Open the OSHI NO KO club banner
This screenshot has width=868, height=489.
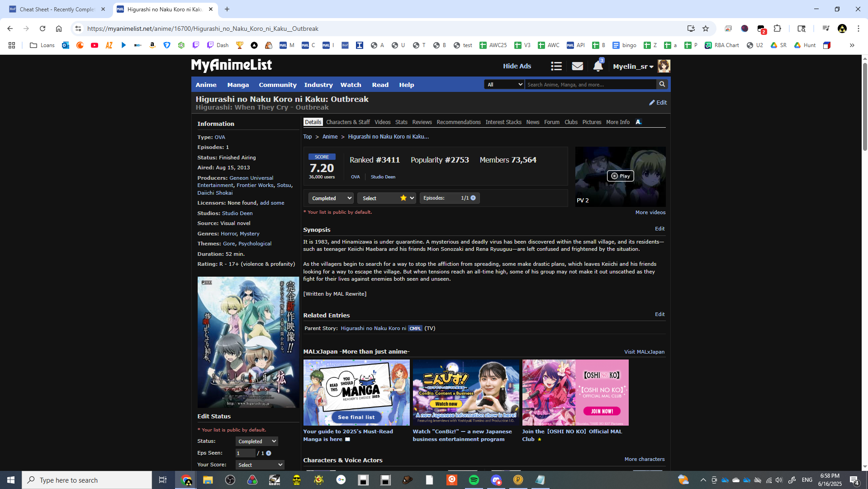point(575,393)
